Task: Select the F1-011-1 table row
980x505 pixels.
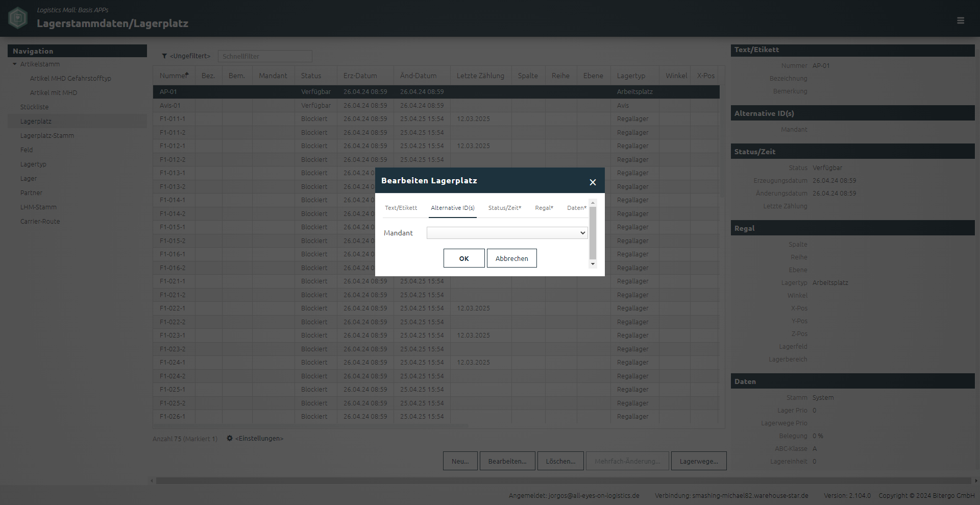Action: click(436, 119)
